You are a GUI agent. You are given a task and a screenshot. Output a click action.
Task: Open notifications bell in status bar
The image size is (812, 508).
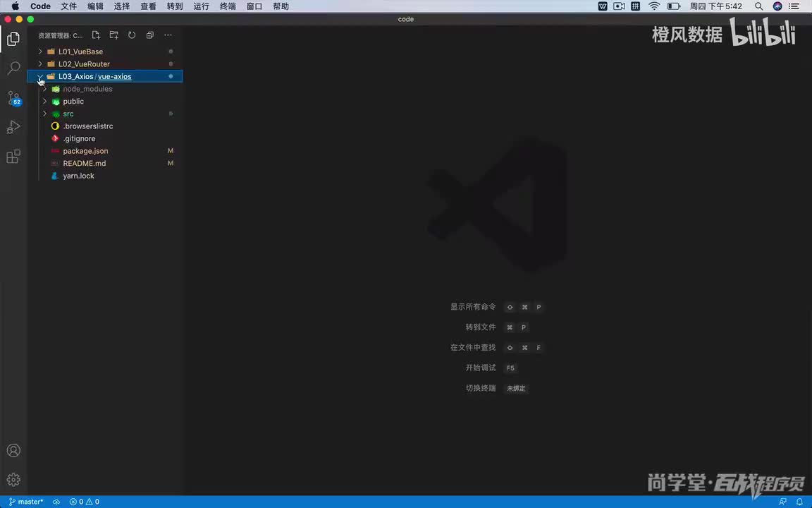point(799,502)
